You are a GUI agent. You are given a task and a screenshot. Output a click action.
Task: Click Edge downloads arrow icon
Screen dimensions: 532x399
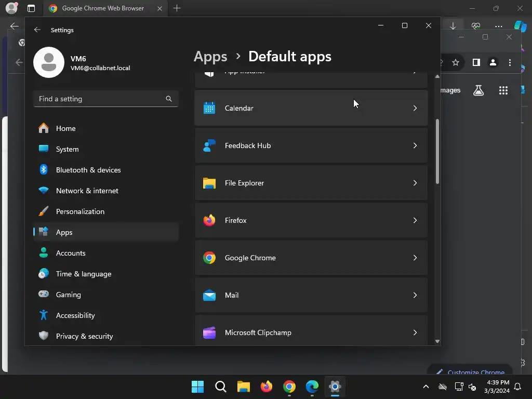(x=453, y=26)
